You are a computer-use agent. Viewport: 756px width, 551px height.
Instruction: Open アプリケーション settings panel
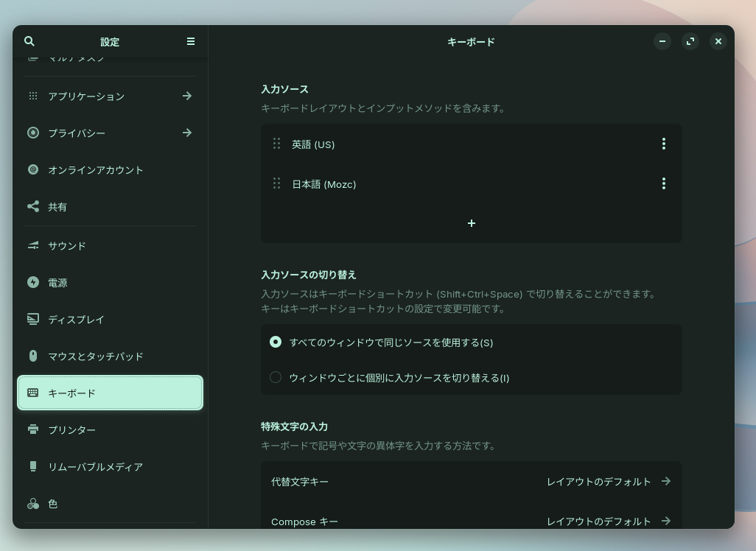pos(110,96)
